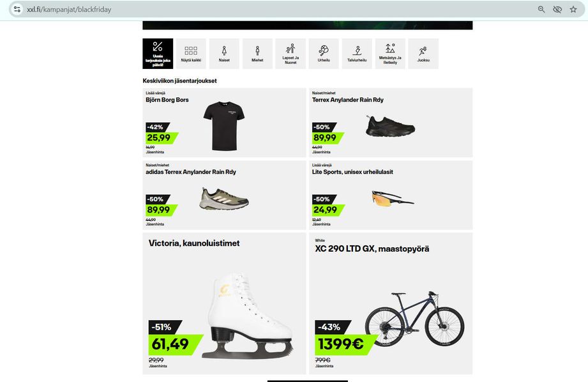Toggle the crossed-eye tracking protection icon
Screen dimensions: 588x382
pyautogui.click(x=557, y=10)
